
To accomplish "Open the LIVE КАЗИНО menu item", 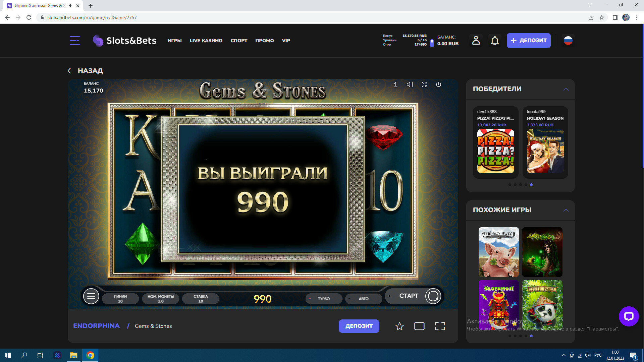I will coord(206,41).
